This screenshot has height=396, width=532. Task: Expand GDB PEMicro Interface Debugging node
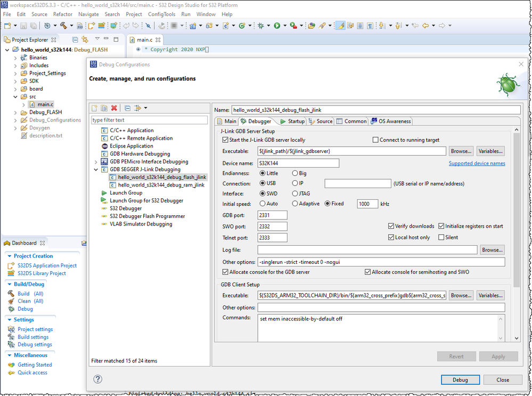[96, 162]
